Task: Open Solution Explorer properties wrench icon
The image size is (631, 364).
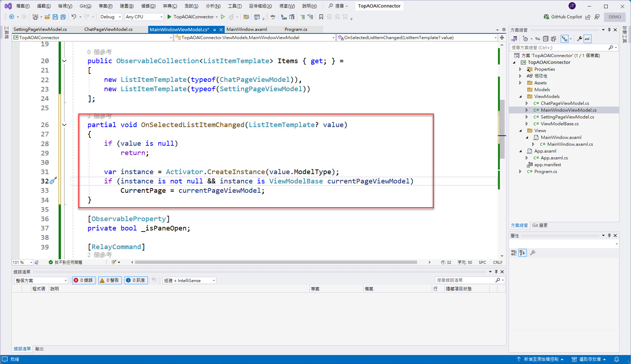Action: [x=580, y=39]
